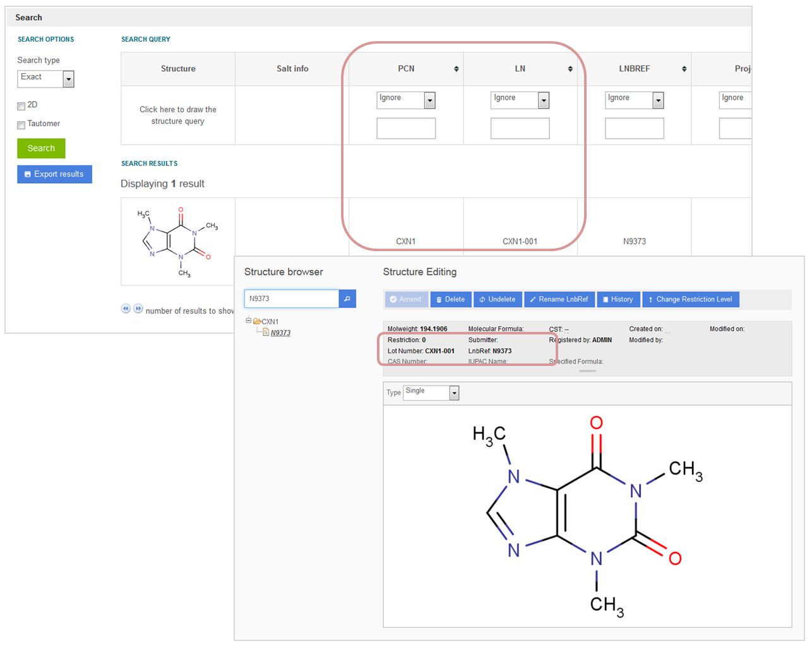Click the previous results page arrow icon

[126, 309]
